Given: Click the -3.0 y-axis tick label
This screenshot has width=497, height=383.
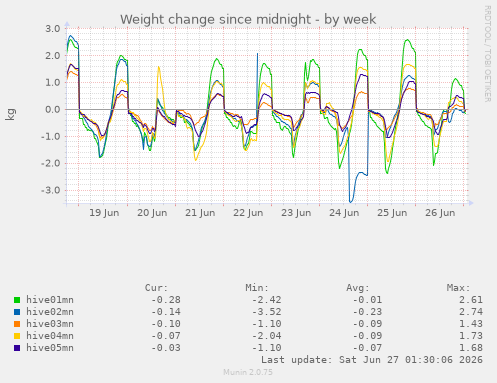Looking at the screenshot, I should [51, 191].
